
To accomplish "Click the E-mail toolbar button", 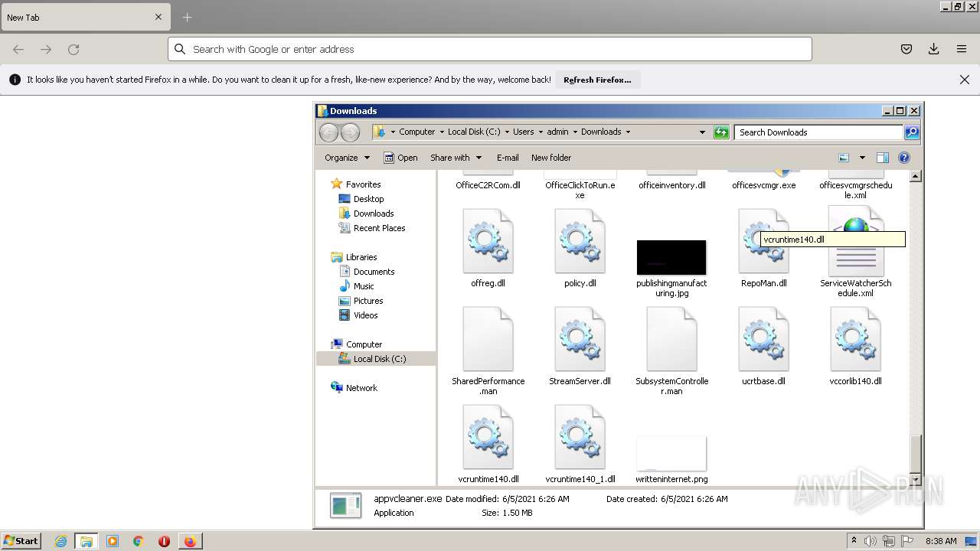I will coord(508,158).
